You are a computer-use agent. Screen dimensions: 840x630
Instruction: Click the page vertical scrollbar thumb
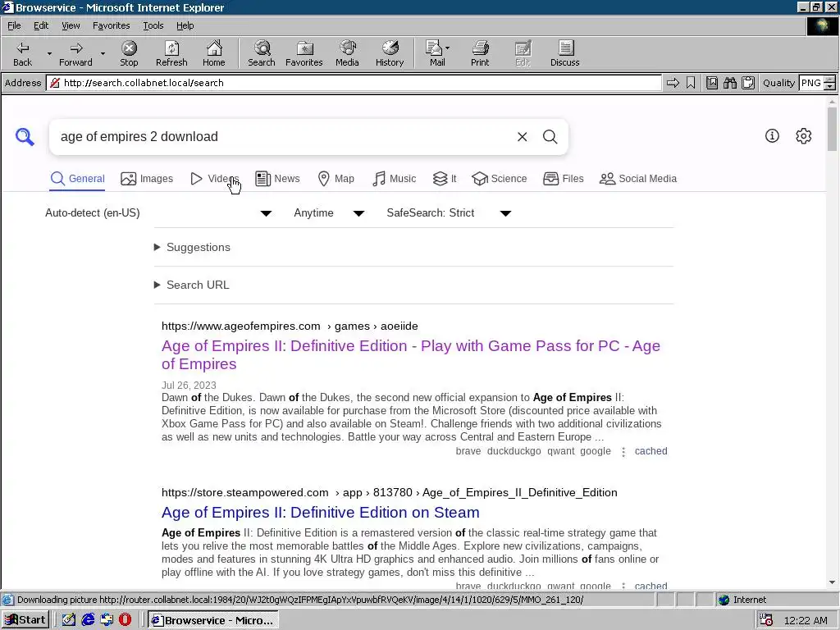[x=832, y=129]
